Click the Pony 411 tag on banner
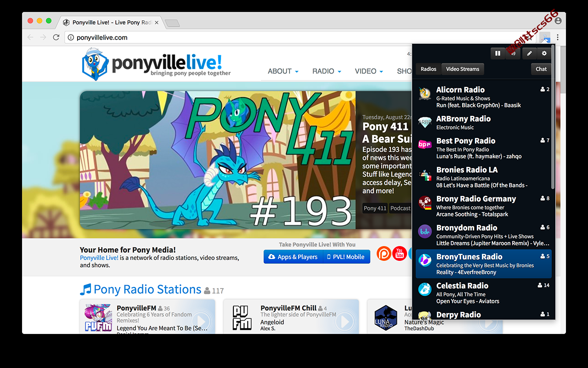 pyautogui.click(x=375, y=208)
